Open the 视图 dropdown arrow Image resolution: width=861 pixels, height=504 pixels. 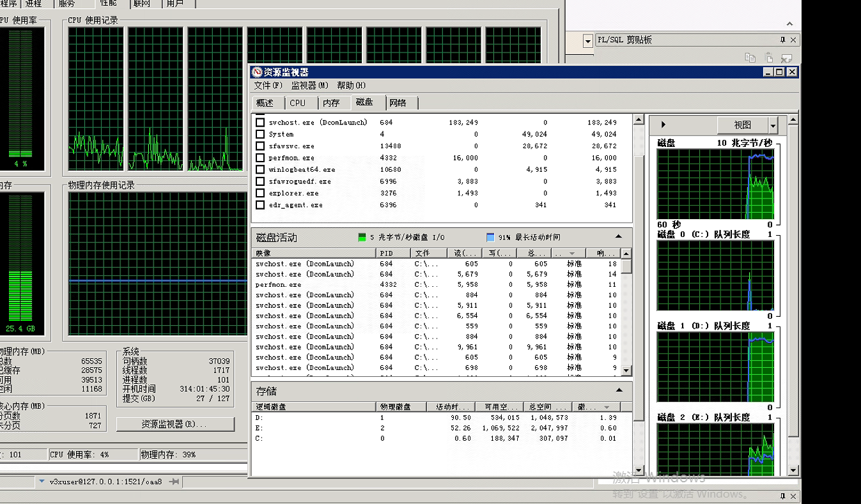773,125
